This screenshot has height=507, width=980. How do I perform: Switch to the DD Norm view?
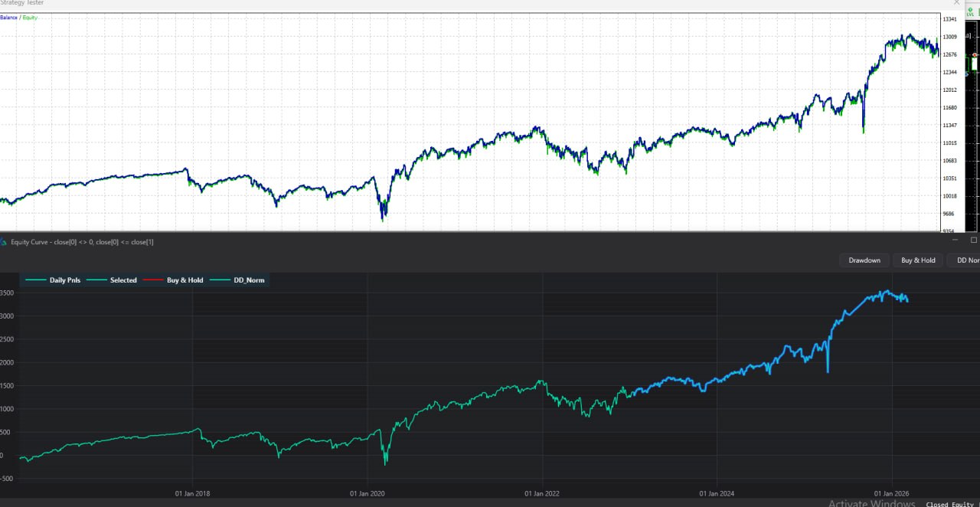point(967,260)
